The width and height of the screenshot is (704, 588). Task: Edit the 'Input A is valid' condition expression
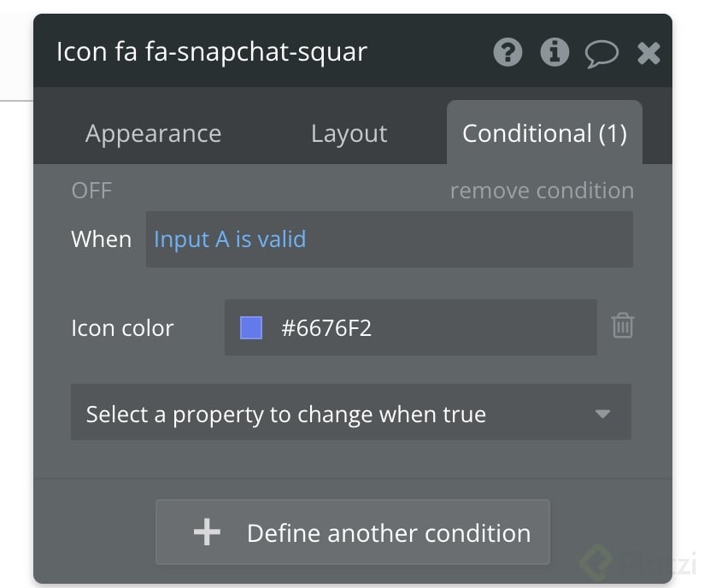(229, 239)
